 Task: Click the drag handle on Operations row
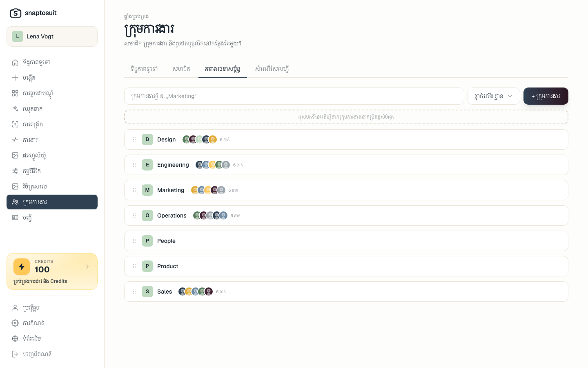coord(134,215)
